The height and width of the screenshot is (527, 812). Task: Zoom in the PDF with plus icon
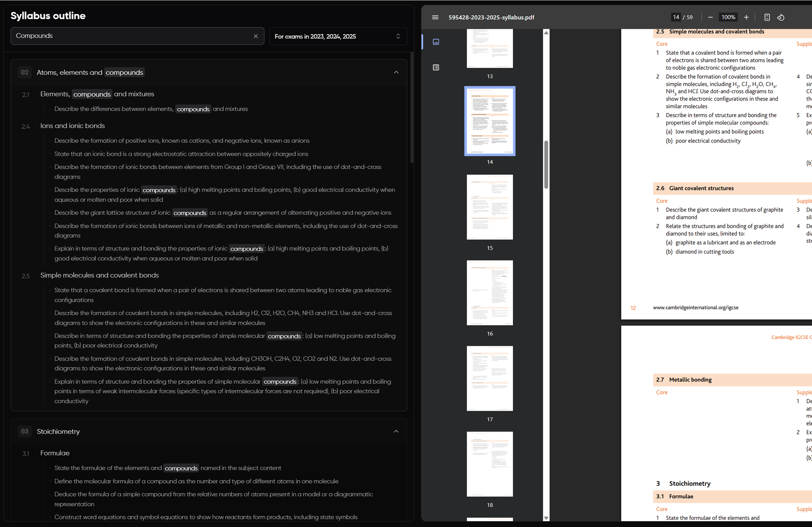coord(746,18)
